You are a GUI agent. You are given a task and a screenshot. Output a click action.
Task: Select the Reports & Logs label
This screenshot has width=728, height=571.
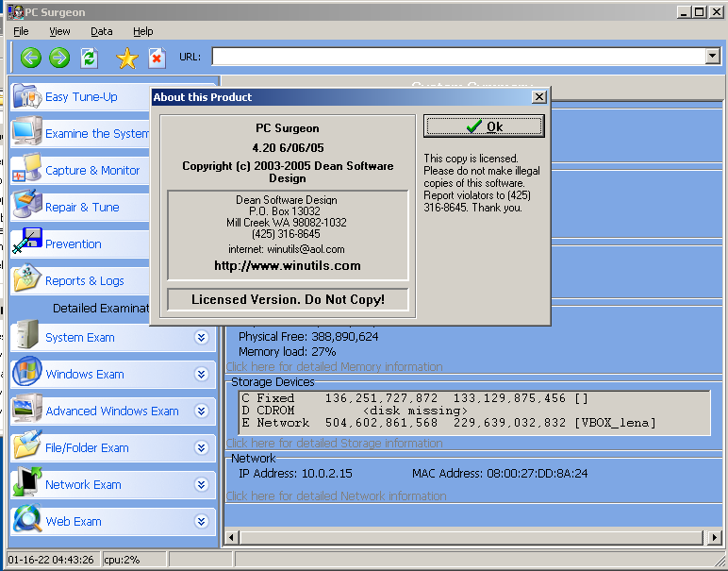point(85,280)
